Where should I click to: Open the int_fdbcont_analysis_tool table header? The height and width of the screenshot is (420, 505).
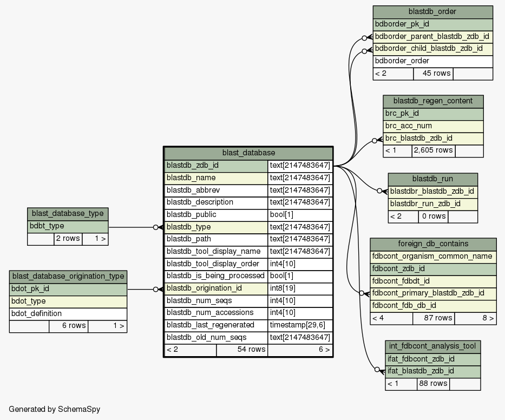tap(432, 346)
